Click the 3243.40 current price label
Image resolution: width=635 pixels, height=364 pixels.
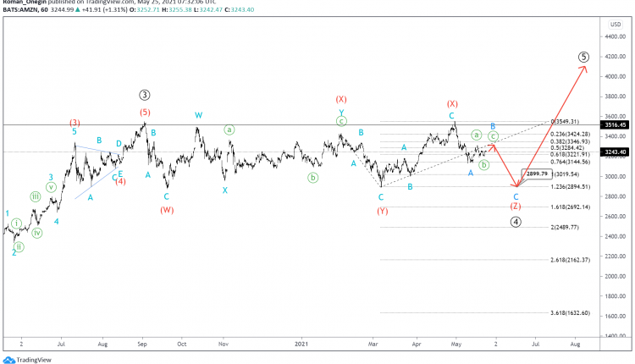pyautogui.click(x=616, y=152)
